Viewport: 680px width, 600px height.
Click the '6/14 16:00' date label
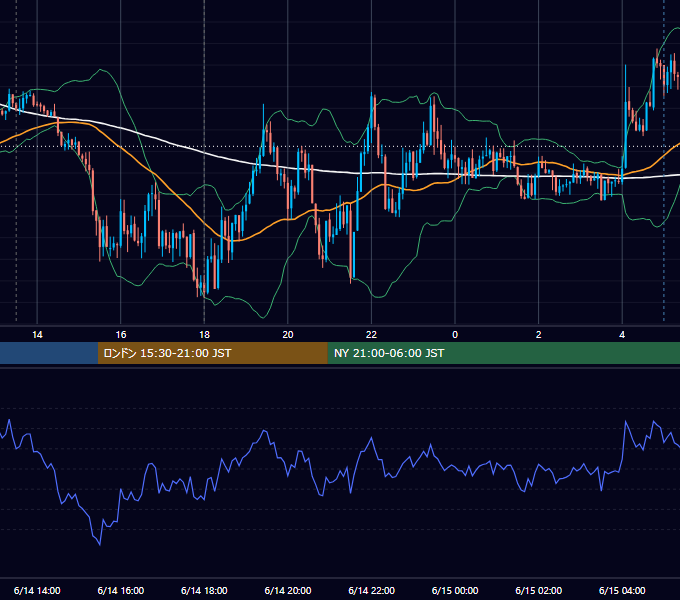(121, 590)
